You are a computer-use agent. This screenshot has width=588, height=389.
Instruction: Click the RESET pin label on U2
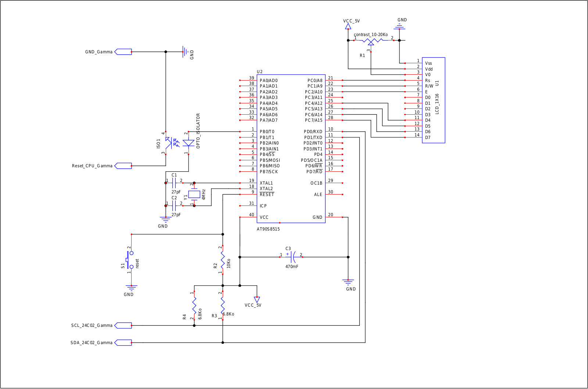(267, 194)
